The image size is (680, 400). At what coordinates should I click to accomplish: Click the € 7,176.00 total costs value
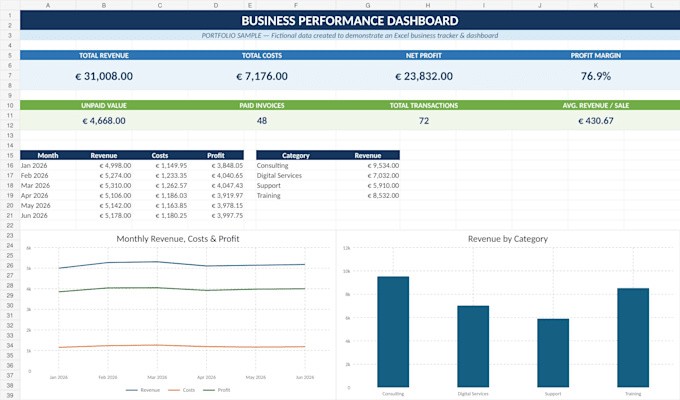click(x=262, y=76)
